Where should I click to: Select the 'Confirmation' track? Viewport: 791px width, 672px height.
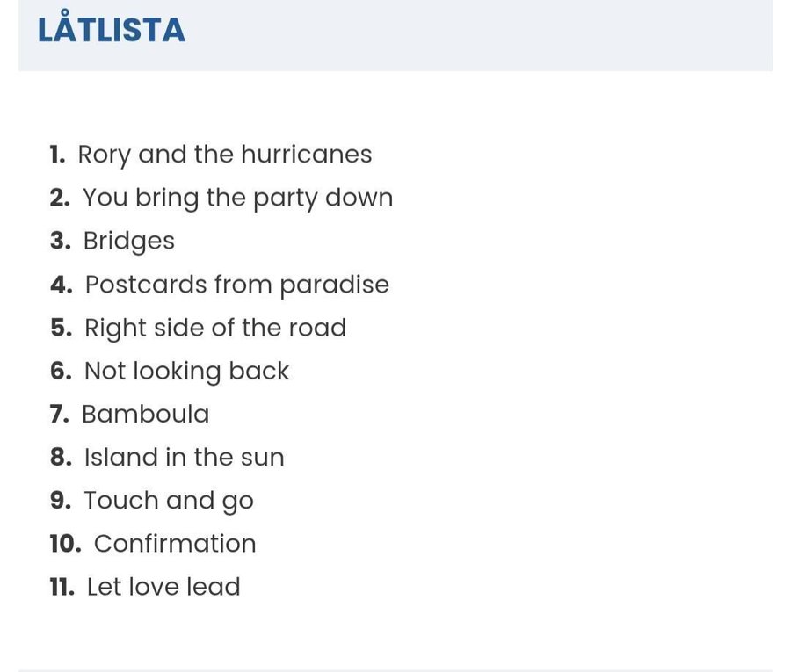click(175, 544)
